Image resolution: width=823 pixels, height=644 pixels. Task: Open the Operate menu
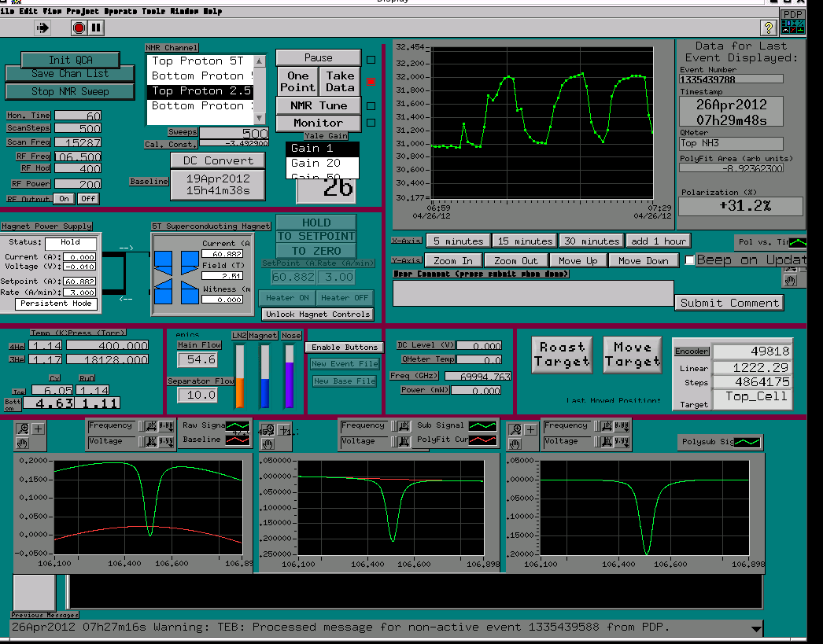120,11
